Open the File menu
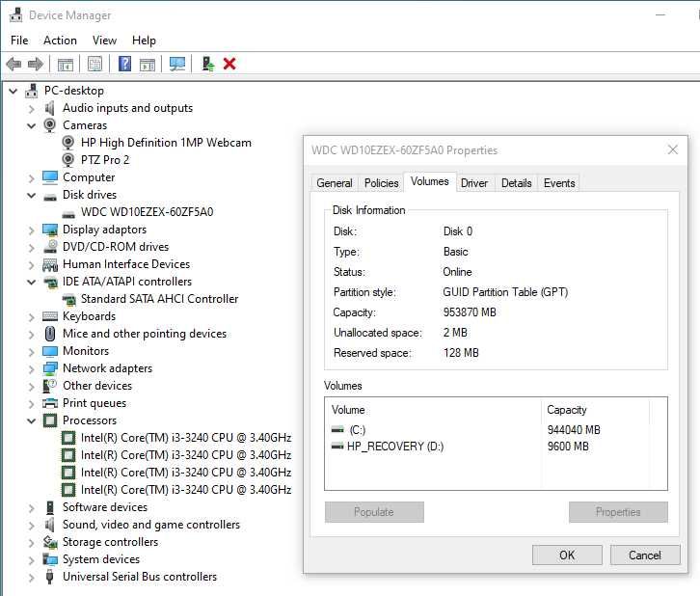This screenshot has width=700, height=596. [x=19, y=41]
